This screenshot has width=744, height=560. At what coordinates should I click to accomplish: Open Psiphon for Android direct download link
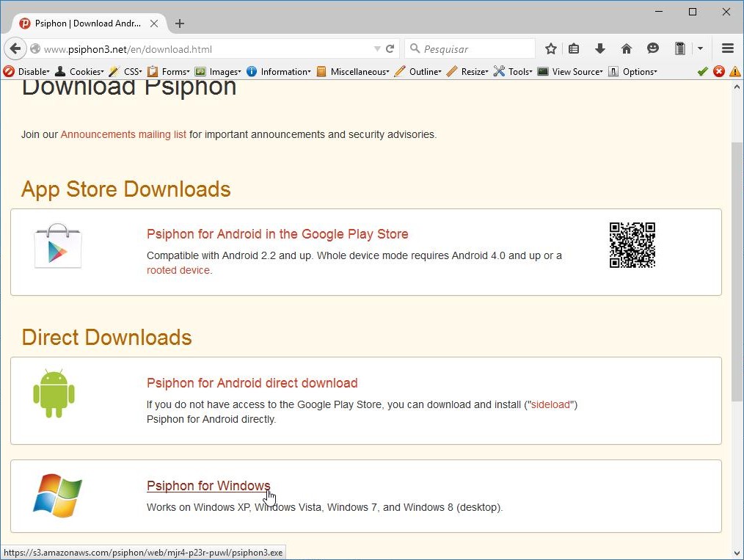(x=252, y=383)
